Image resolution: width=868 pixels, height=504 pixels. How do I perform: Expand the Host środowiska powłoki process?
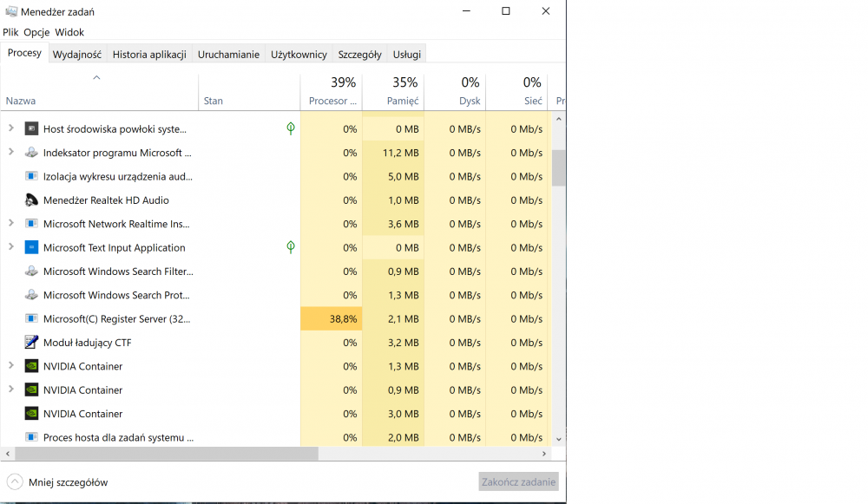tap(11, 128)
